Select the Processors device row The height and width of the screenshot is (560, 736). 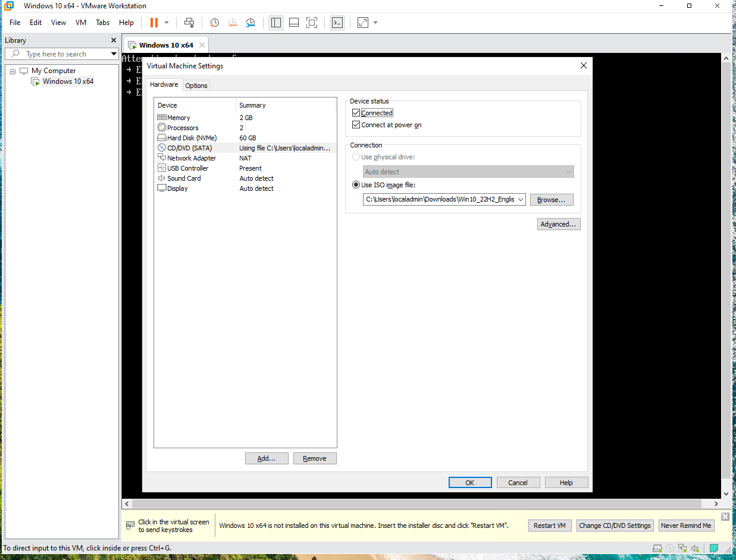(x=245, y=128)
